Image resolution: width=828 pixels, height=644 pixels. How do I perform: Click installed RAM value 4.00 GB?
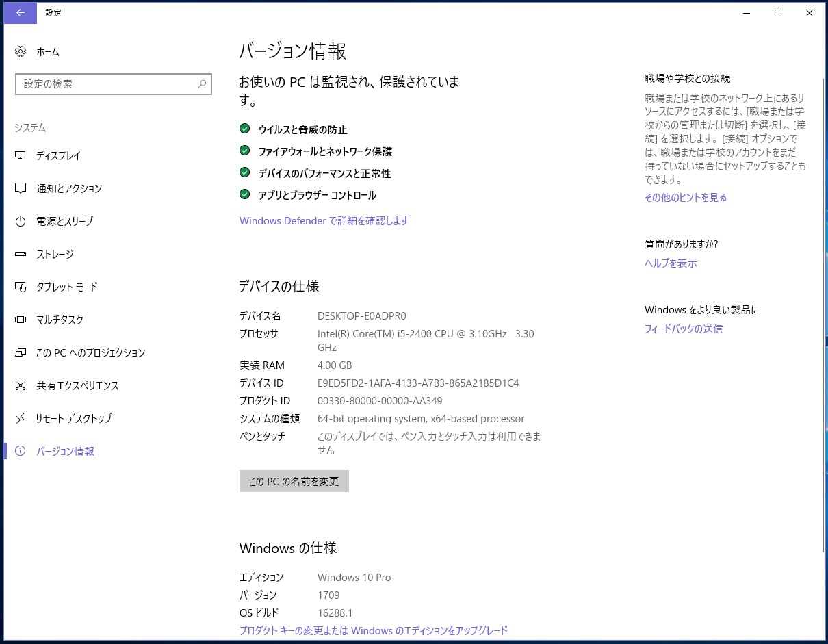tap(335, 365)
